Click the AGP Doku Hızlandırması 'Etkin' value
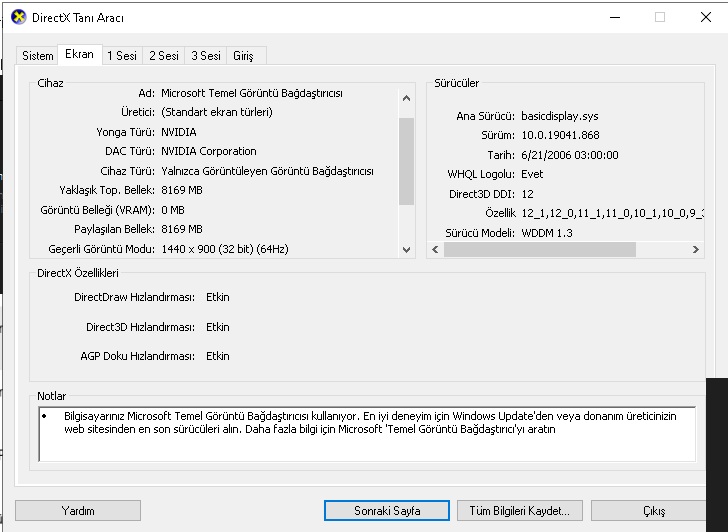Viewport: 728px width, 532px height. (218, 356)
